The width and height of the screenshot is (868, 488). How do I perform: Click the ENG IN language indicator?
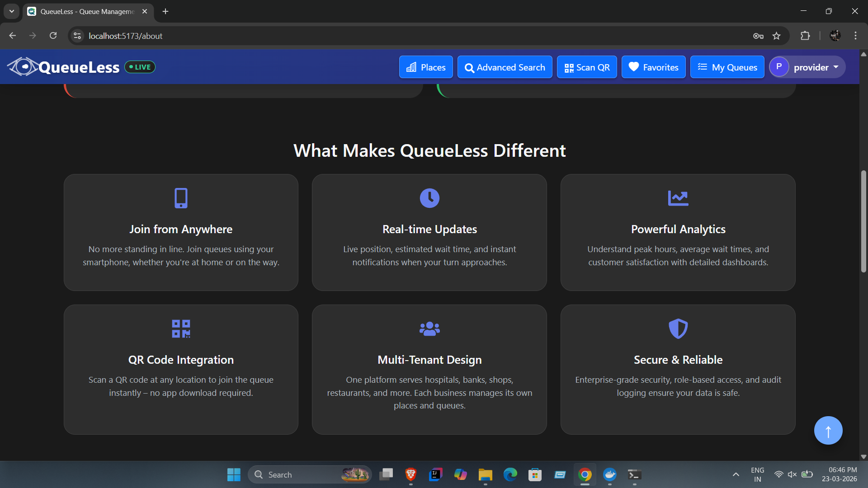coord(758,474)
